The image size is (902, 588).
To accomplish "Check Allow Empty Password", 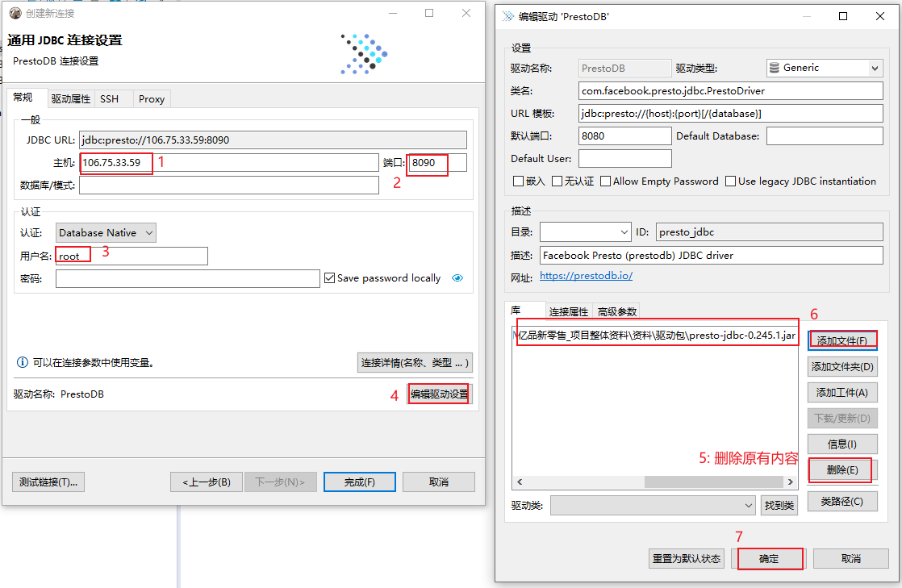I will pos(605,181).
